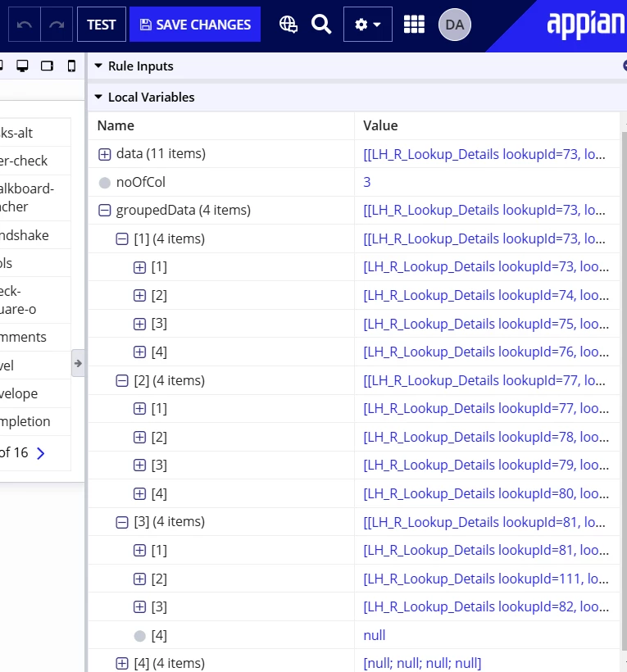Click the groupedData value text

(x=484, y=210)
